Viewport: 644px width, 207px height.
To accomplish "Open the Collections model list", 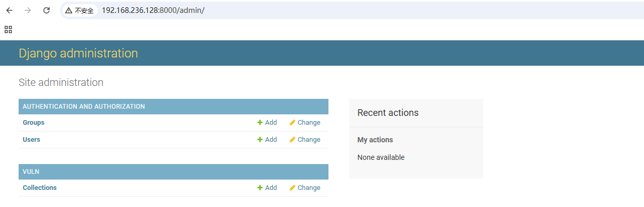I will [x=40, y=188].
